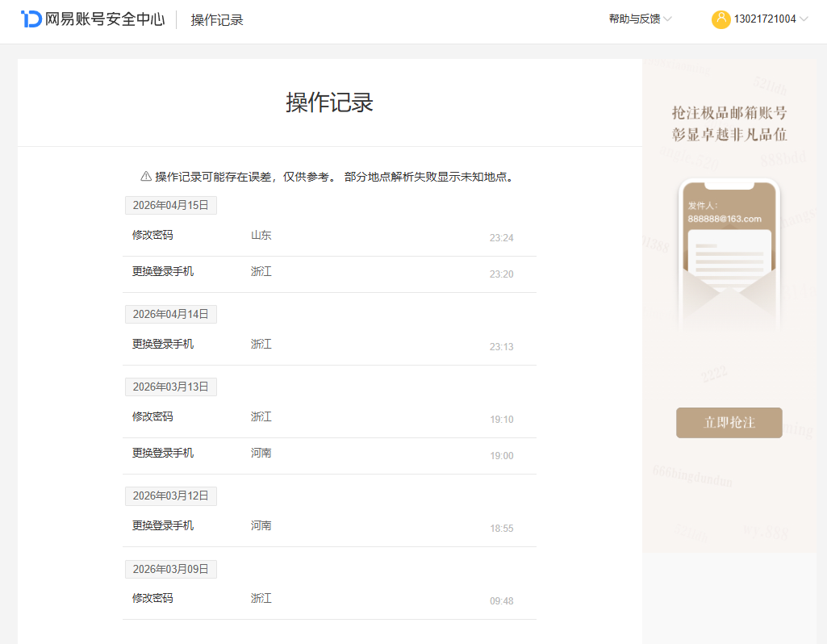This screenshot has width=827, height=644.
Task: Click 更换登录手机 in the 23:20 row
Action: point(163,272)
